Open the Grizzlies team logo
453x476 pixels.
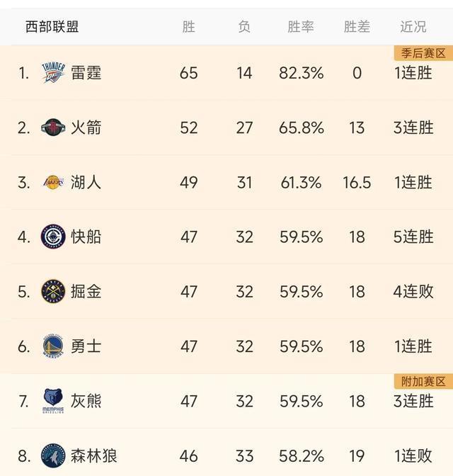point(53,401)
